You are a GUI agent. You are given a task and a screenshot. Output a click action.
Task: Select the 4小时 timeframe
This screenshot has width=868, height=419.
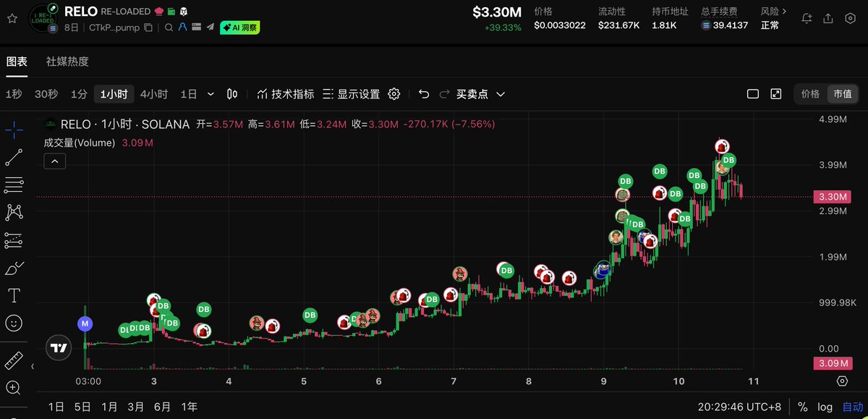click(x=153, y=94)
